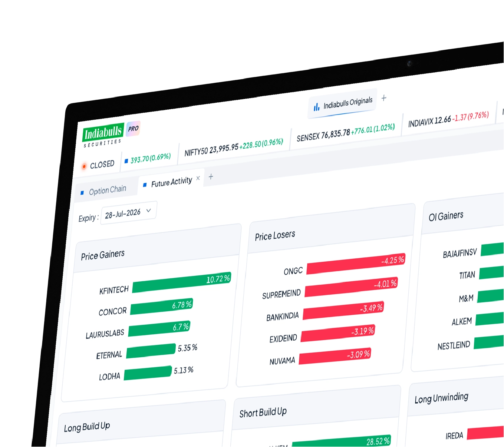
Task: Select SUPREMEIND in Price Losers
Action: tap(281, 294)
